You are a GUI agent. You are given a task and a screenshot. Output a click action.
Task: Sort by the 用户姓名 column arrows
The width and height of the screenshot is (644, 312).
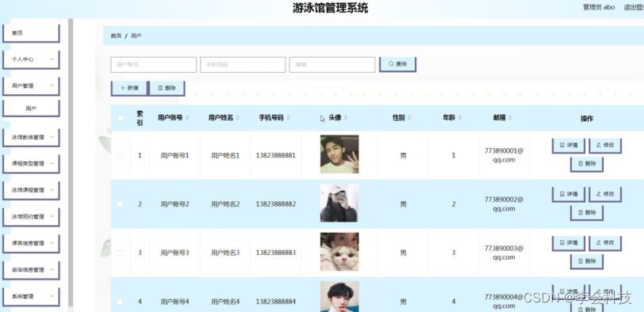click(238, 118)
